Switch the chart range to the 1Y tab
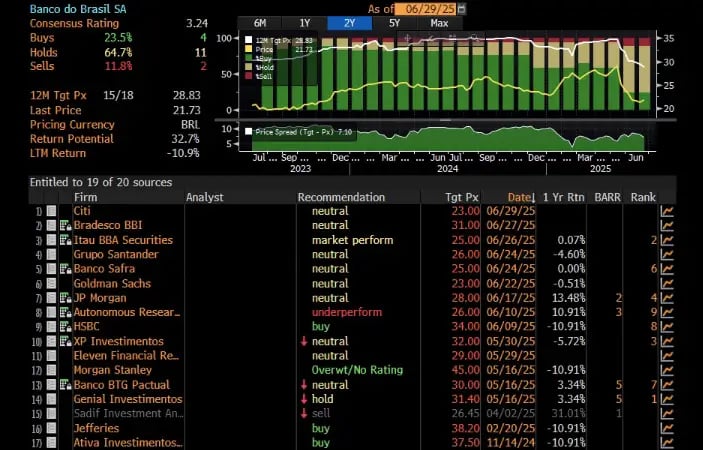Viewport: 703px width, 450px height. [304, 23]
